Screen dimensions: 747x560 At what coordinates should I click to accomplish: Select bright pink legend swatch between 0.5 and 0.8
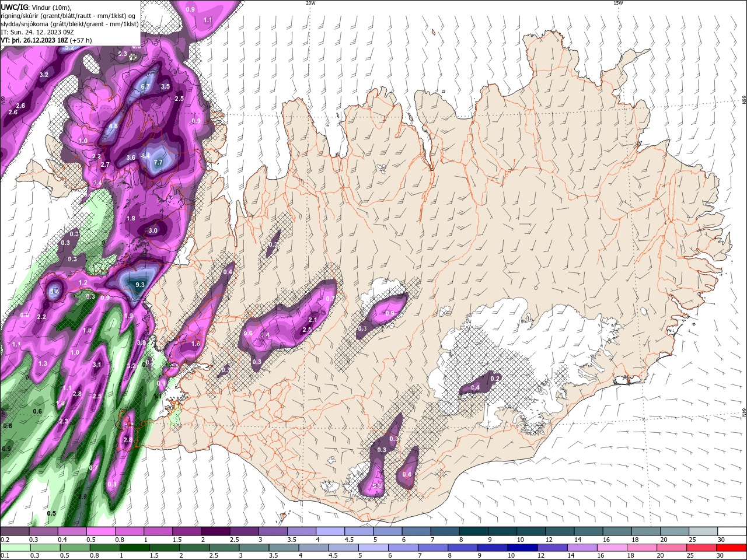100,531
